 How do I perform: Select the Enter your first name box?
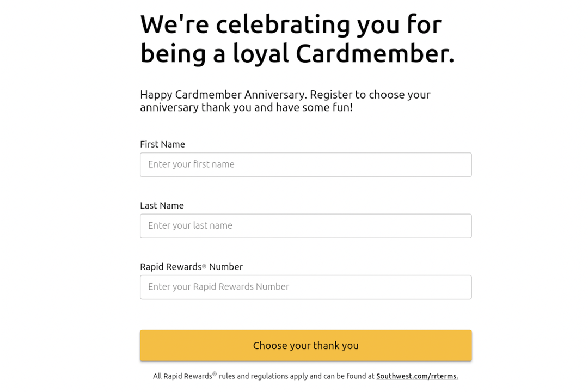pyautogui.click(x=305, y=164)
